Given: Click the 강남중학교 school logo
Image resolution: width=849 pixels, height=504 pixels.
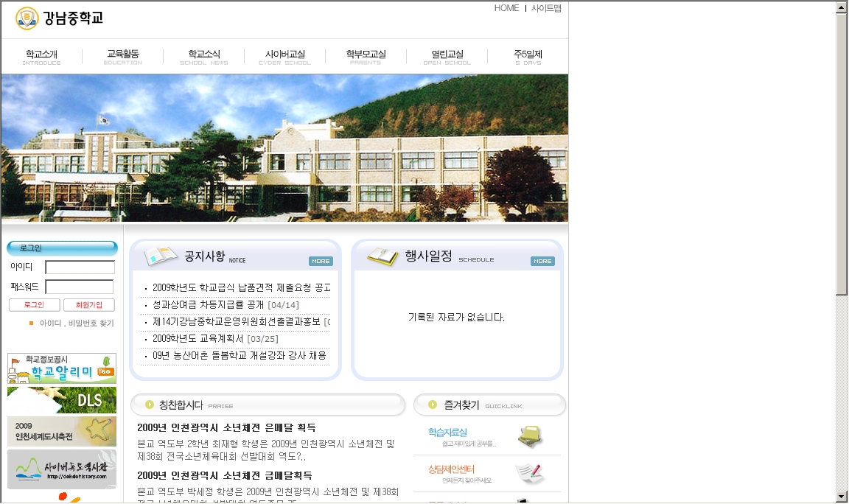Looking at the screenshot, I should (59, 18).
